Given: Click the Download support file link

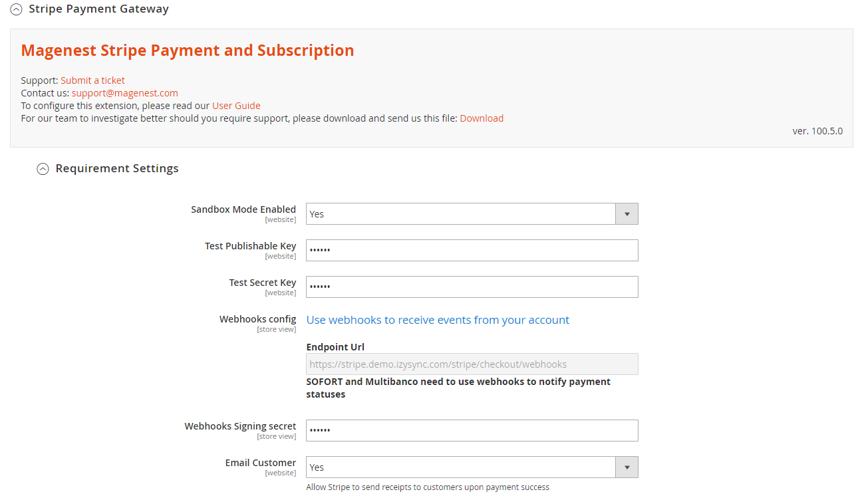Looking at the screenshot, I should tap(482, 118).
